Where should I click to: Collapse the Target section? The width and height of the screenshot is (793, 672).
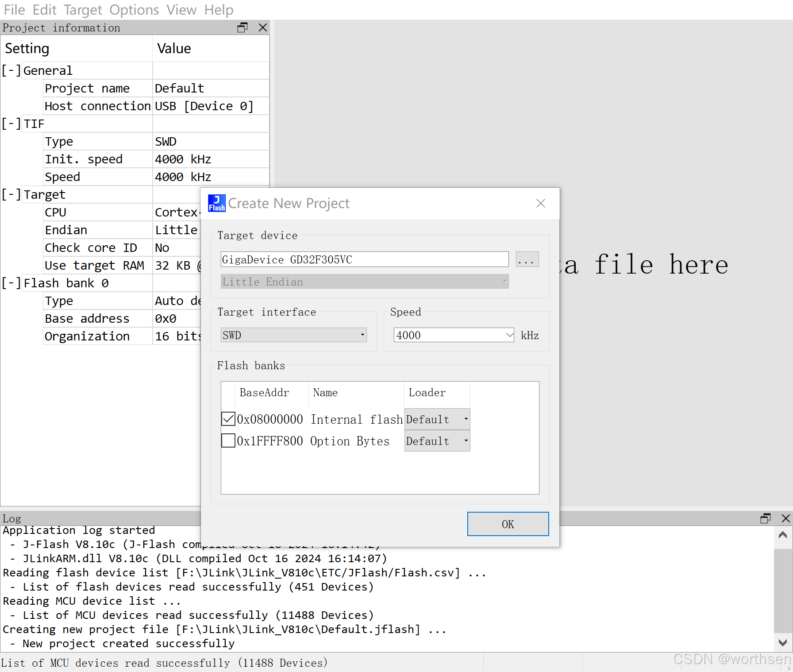(11, 194)
